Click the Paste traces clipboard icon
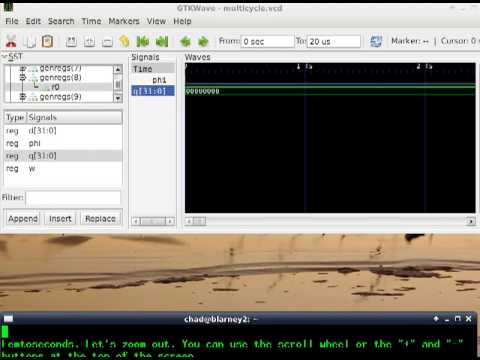This screenshot has width=480, height=360. tap(47, 41)
